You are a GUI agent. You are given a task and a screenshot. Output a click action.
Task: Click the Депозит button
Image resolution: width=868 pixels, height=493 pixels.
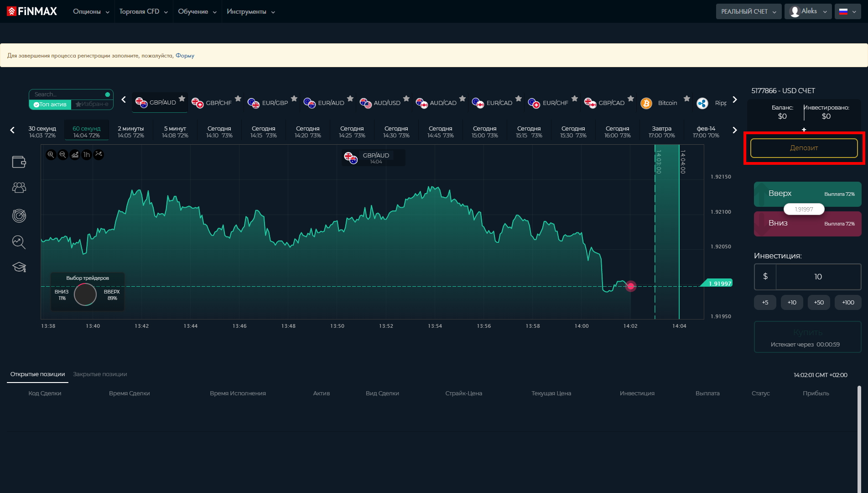click(804, 148)
